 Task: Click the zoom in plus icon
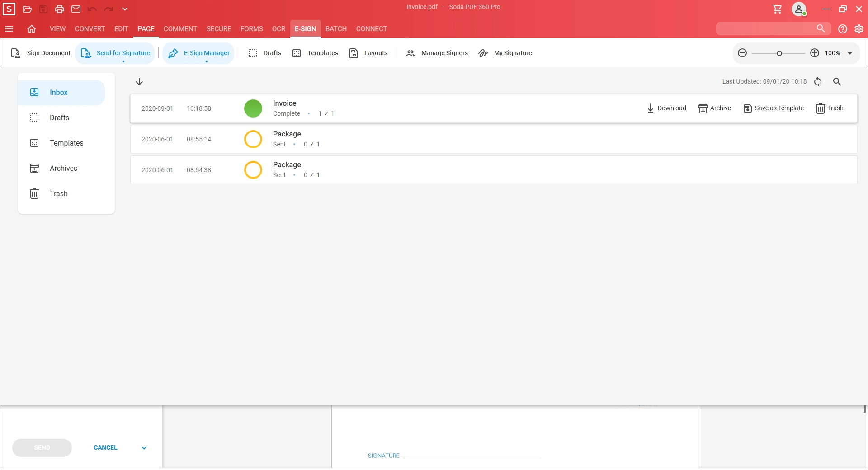coord(815,53)
